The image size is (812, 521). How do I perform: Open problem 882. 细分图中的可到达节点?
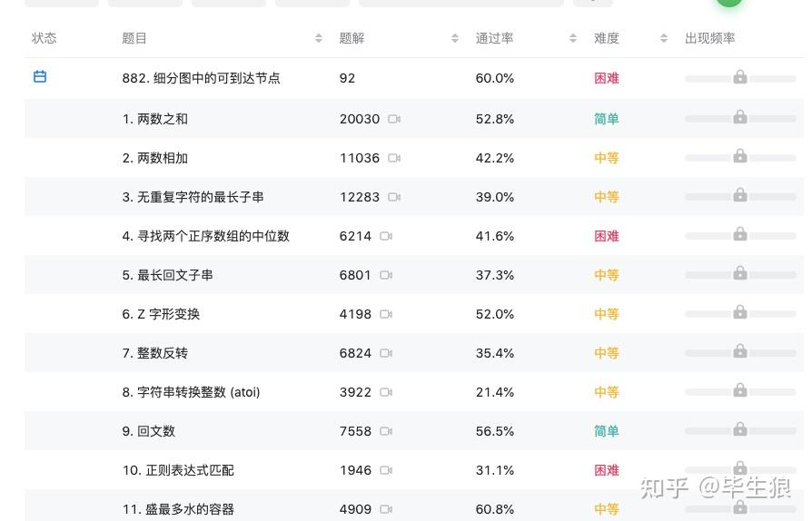201,78
